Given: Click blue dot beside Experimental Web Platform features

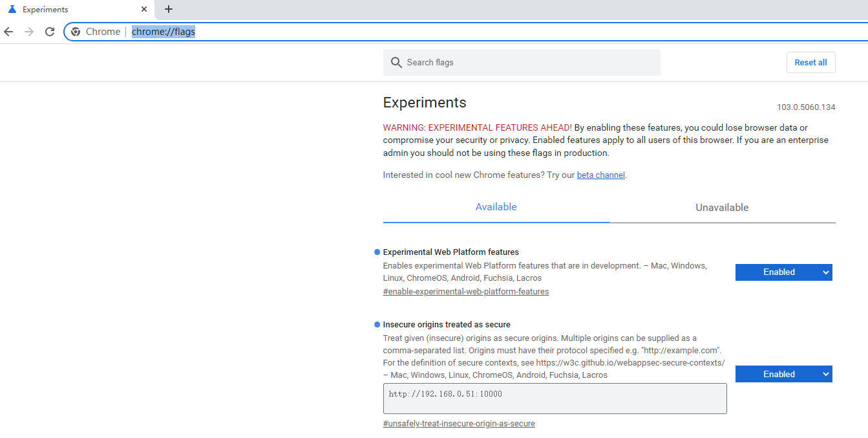Looking at the screenshot, I should [377, 252].
